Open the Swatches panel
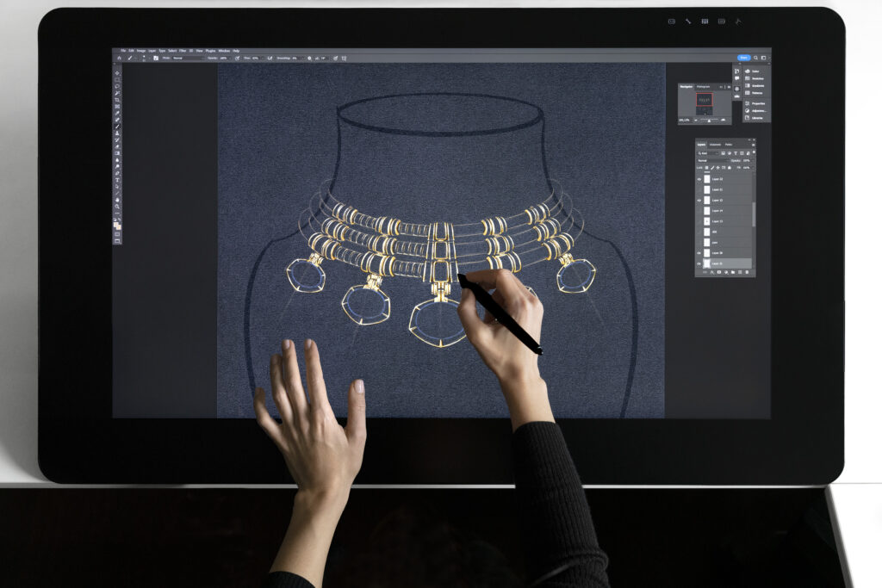Viewport: 882px width, 588px height. coord(755,78)
